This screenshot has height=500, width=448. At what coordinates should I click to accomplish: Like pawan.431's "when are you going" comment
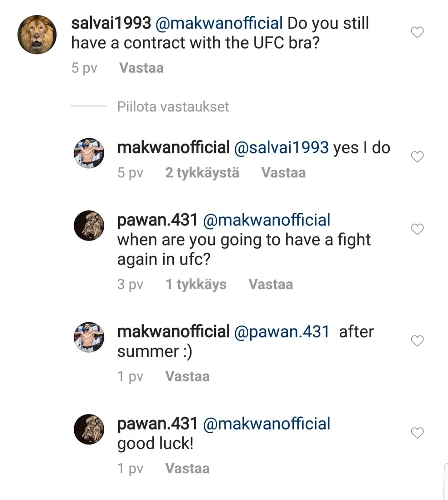[x=417, y=230]
